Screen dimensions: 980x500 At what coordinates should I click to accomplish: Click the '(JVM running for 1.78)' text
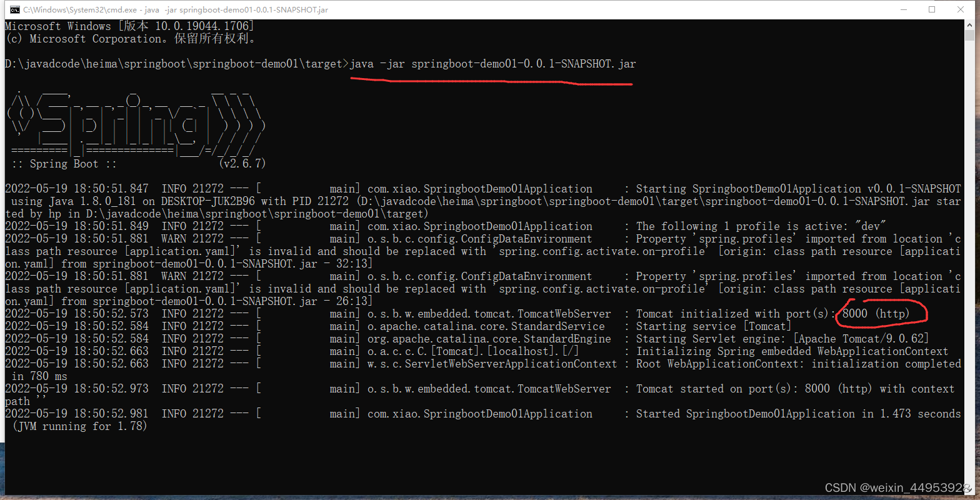(80, 426)
